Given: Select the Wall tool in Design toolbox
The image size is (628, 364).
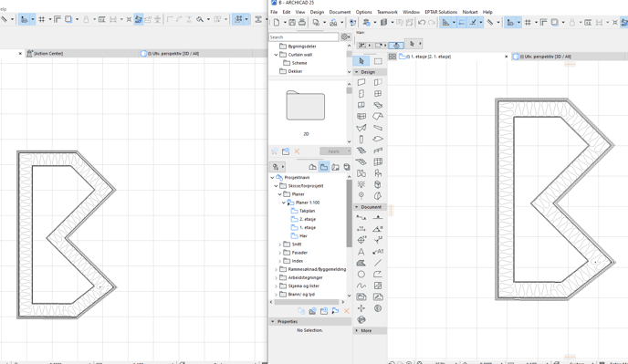Looking at the screenshot, I should coord(361,82).
